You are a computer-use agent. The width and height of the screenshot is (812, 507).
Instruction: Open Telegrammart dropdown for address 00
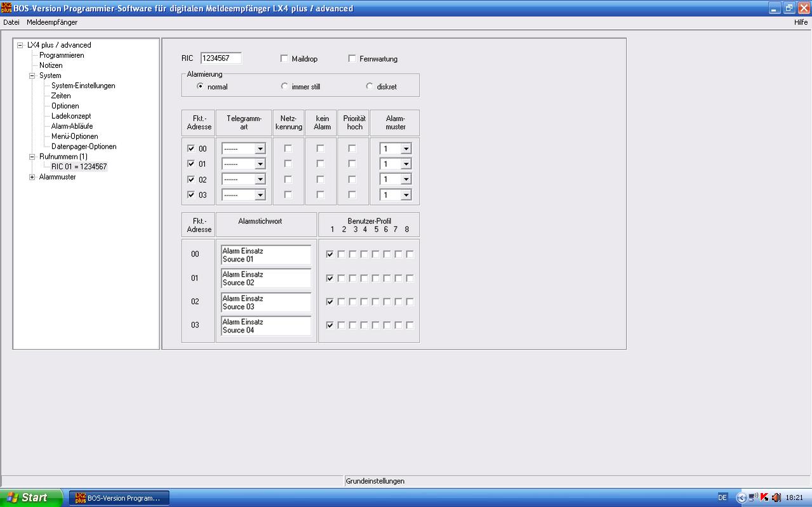pyautogui.click(x=260, y=148)
